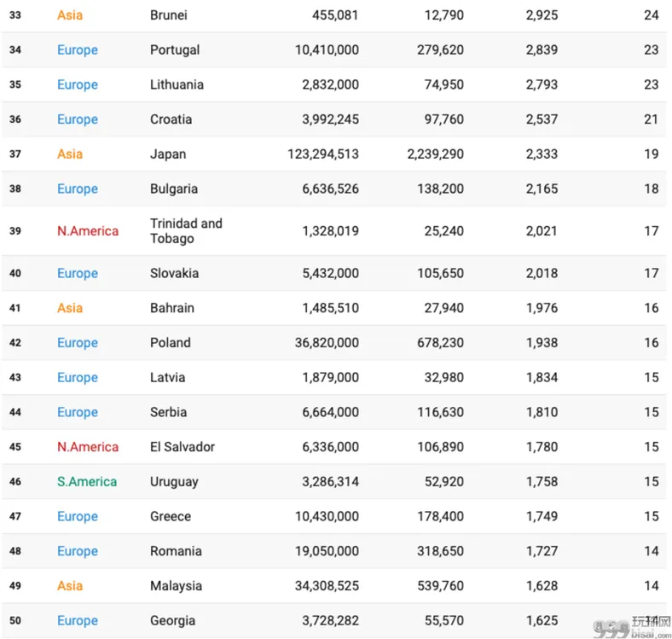Select the Lithuania country cell
Viewport: 672px width, 639px height.
(x=177, y=84)
